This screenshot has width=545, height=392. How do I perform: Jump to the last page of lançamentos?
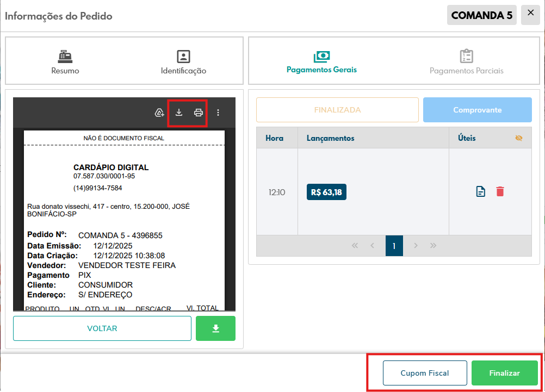pyautogui.click(x=433, y=246)
